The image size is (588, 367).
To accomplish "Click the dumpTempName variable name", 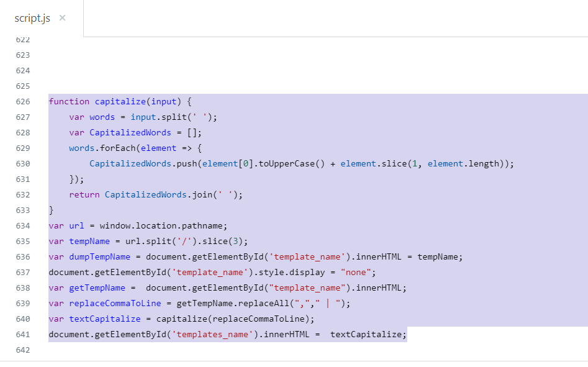I will point(97,256).
